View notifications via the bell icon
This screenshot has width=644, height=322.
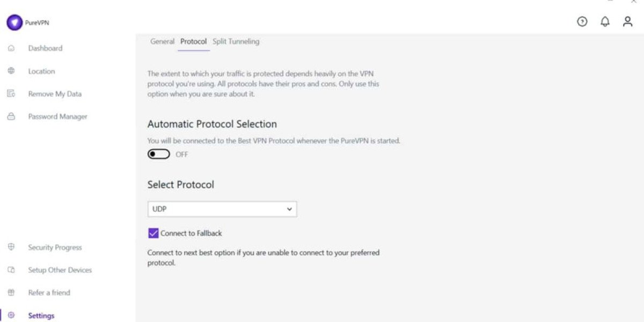[x=605, y=22]
